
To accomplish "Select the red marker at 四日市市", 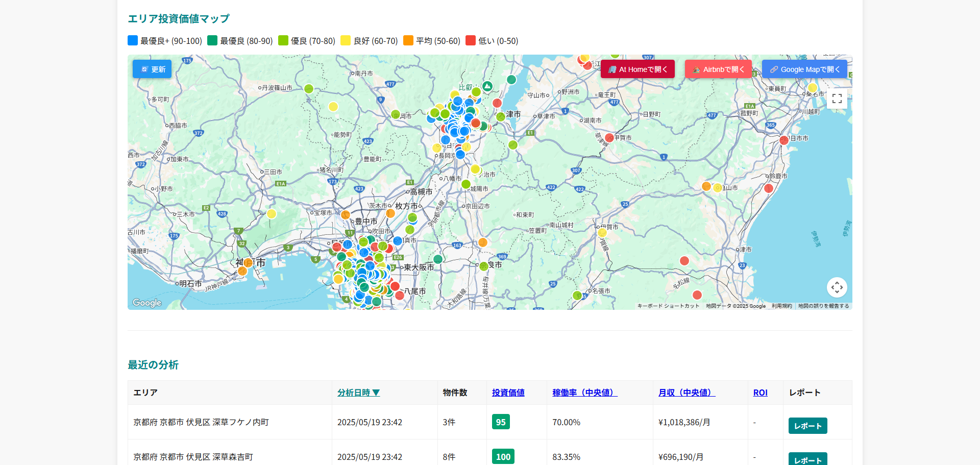I will (x=784, y=140).
